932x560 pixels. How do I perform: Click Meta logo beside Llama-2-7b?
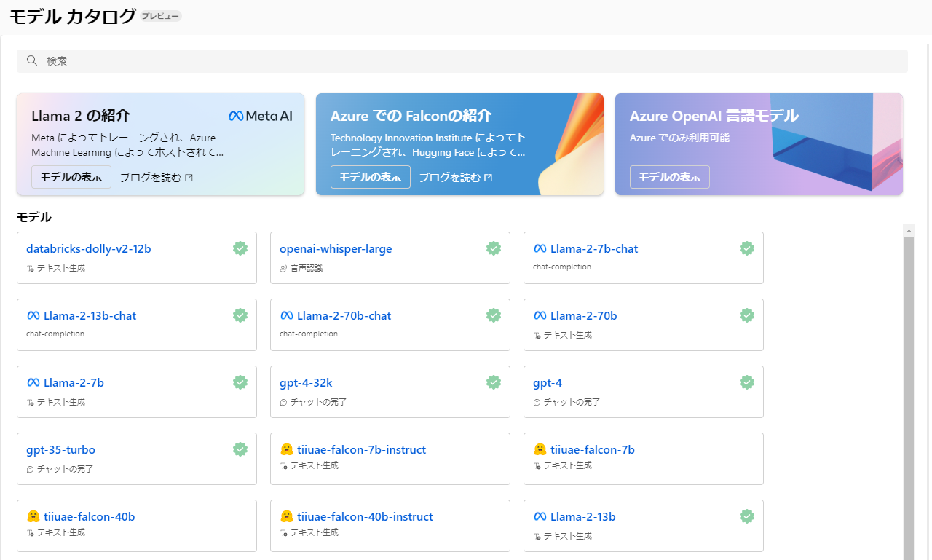coord(33,382)
